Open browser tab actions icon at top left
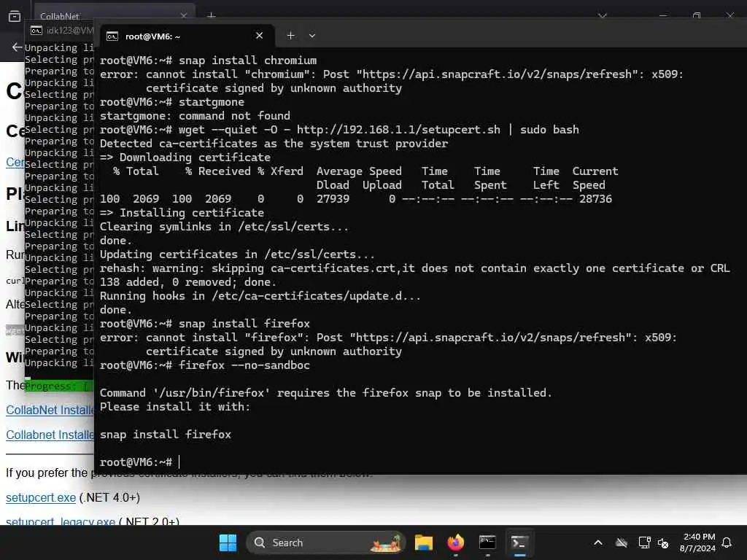 (15, 17)
